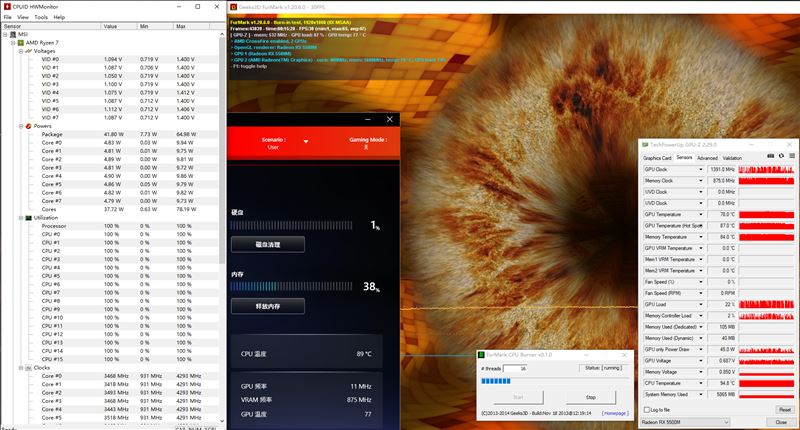Open the GPU Clock sensor dropdown
Image resolution: width=800 pixels, height=430 pixels.
[x=701, y=169]
